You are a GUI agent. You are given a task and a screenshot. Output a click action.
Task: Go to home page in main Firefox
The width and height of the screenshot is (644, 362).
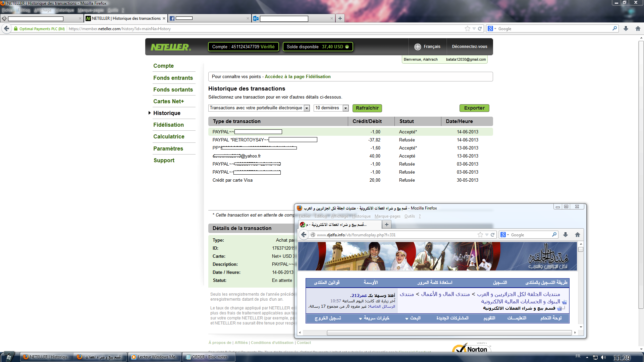pos(638,28)
